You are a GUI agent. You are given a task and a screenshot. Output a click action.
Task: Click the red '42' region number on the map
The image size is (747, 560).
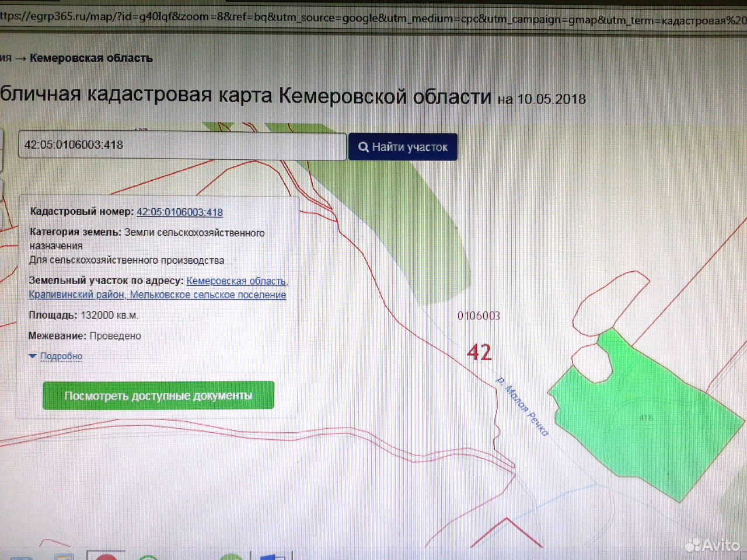pos(479,352)
